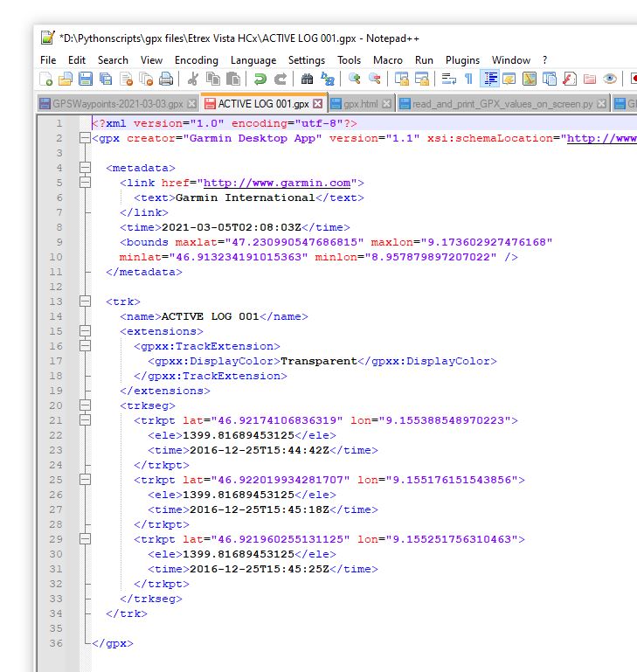Screen dimensions: 637x672
Task: Close the ACTIVE LOG 001.gpx tab
Action: (318, 104)
